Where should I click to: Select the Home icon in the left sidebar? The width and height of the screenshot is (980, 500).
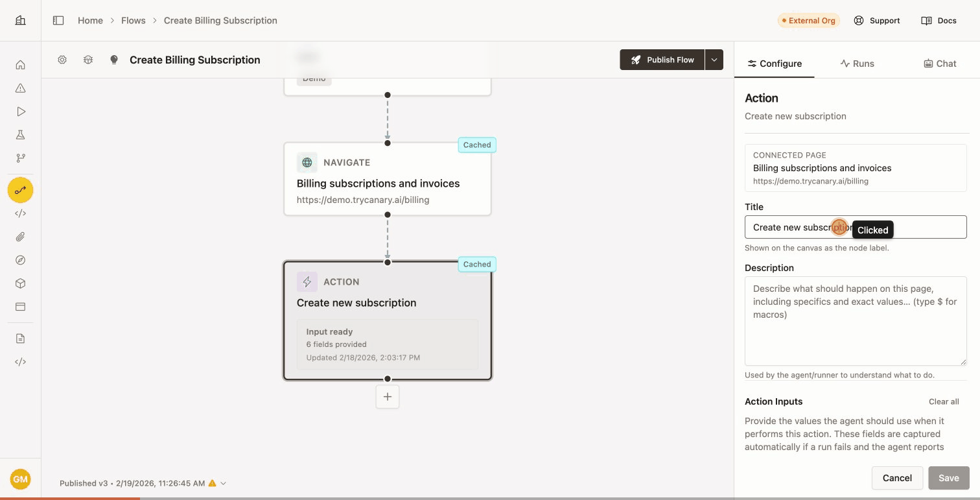(x=20, y=64)
